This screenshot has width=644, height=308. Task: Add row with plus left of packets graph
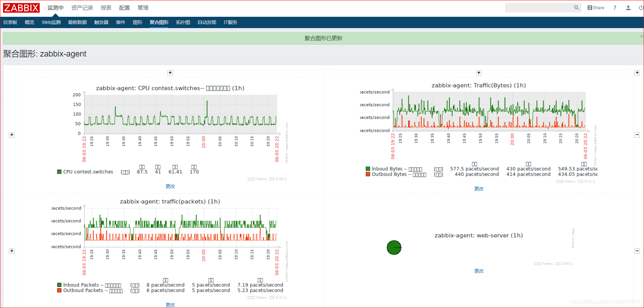point(12,251)
